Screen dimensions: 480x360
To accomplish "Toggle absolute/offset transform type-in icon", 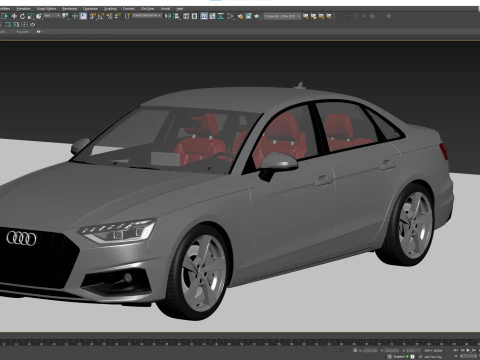I will [355, 350].
